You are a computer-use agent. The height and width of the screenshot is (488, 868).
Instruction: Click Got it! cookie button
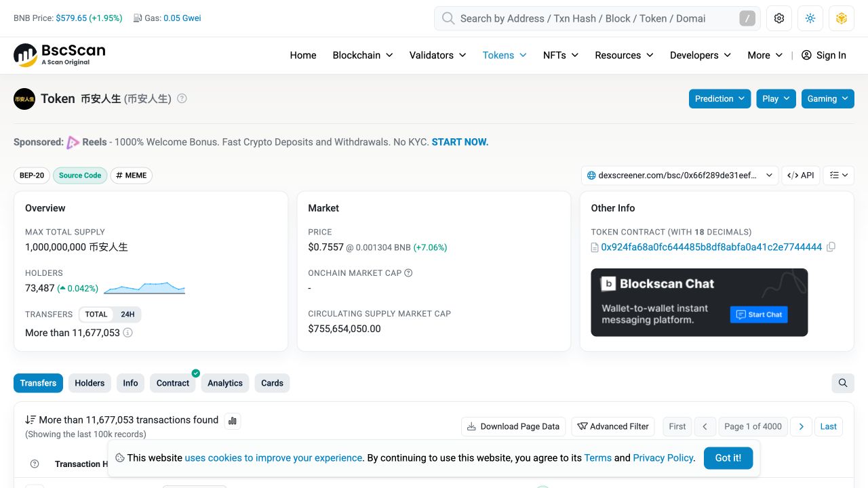pos(728,458)
